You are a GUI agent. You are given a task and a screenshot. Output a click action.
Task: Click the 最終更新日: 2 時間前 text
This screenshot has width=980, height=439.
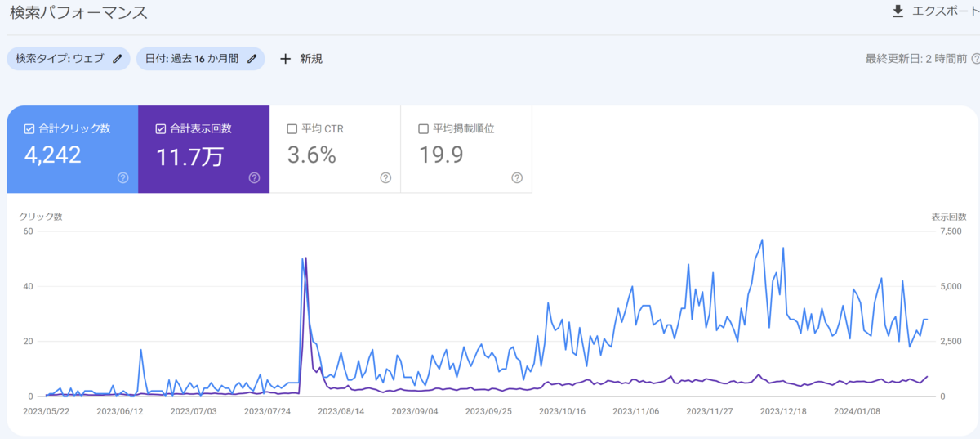[917, 59]
